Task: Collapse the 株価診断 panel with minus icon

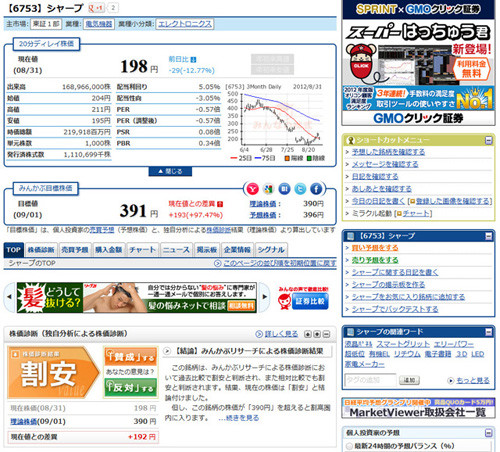Action: pyautogui.click(x=327, y=334)
